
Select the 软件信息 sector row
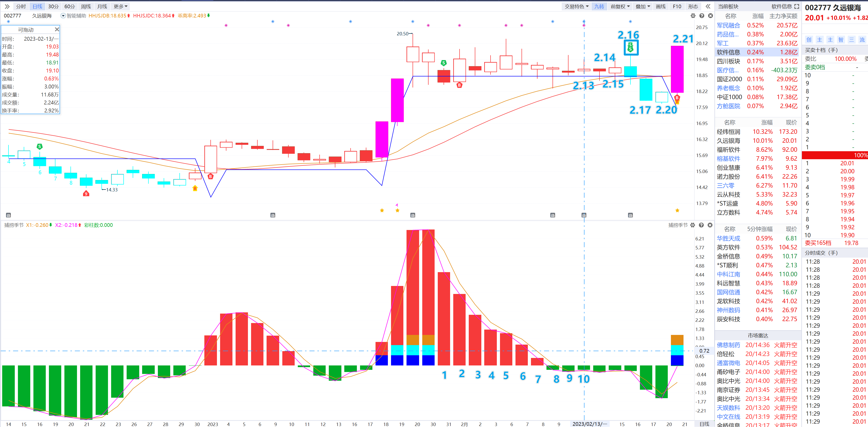(757, 52)
